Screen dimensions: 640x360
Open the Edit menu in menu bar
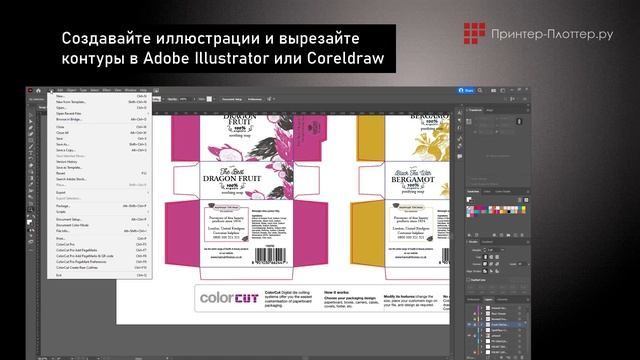pos(60,90)
